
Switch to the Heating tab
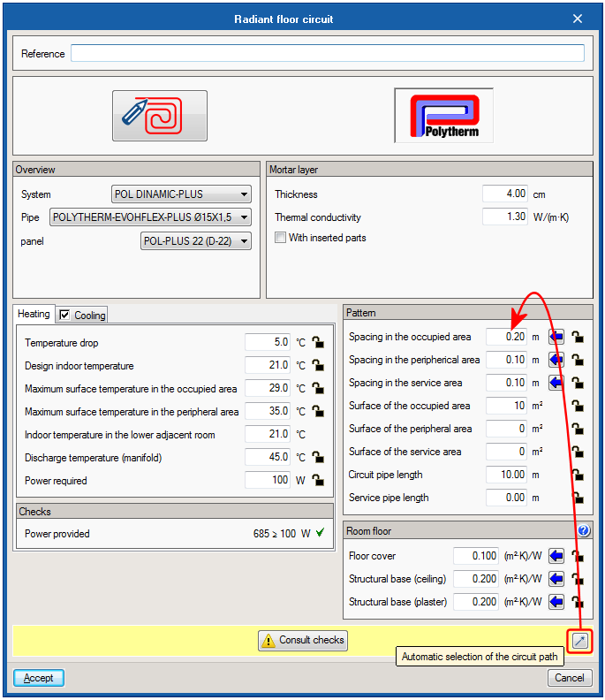click(34, 315)
